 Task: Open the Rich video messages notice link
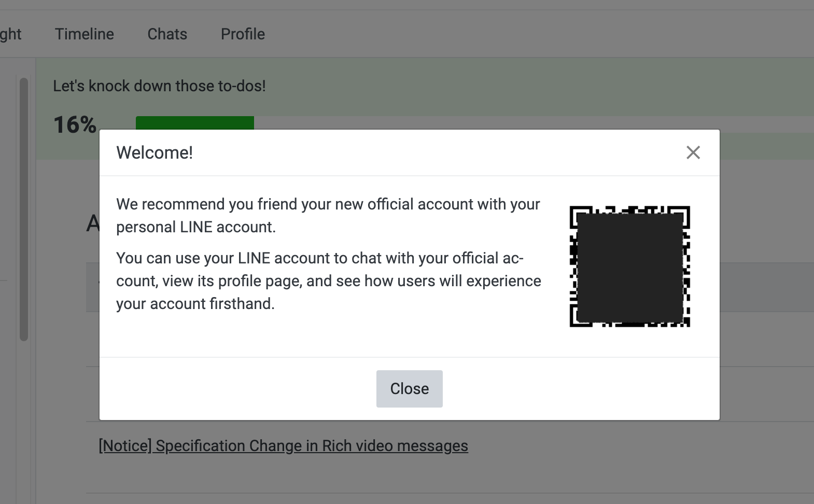coord(283,446)
